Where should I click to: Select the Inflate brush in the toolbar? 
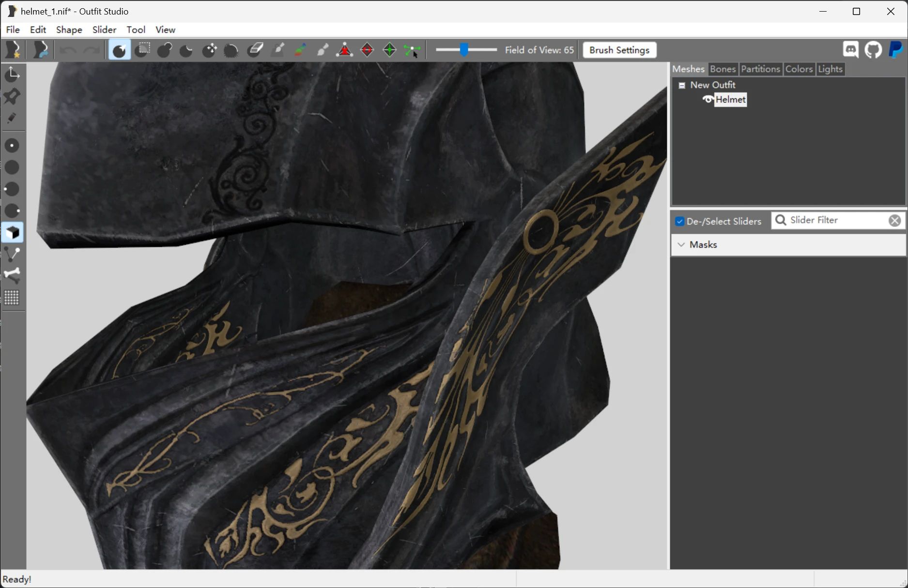point(165,50)
